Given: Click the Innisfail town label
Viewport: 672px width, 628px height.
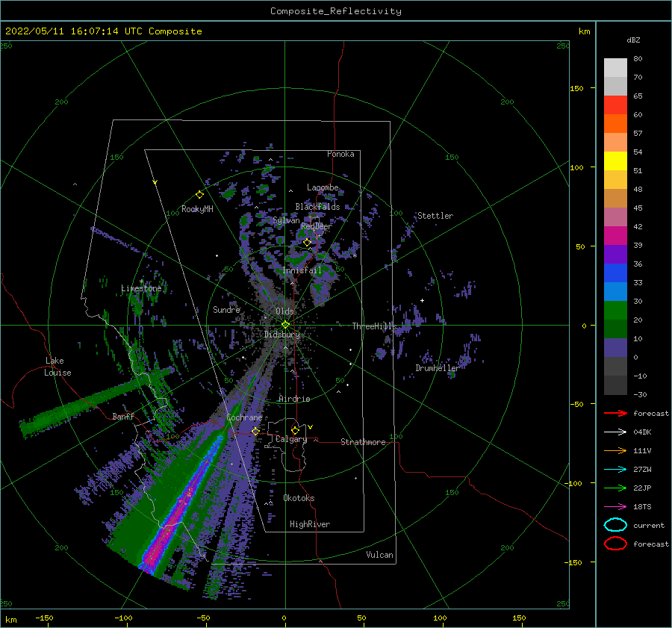Looking at the screenshot, I should (302, 270).
